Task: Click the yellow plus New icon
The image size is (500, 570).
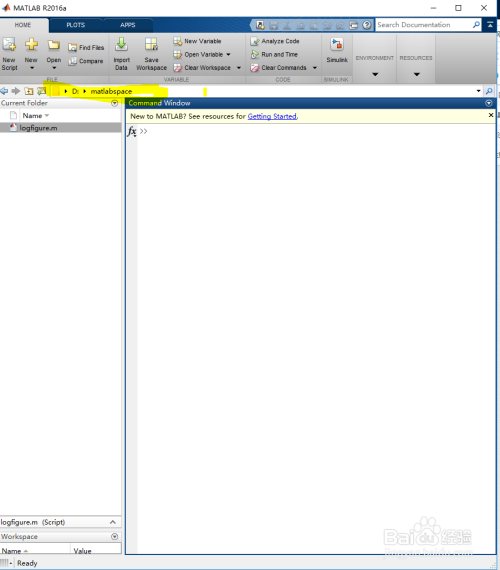Action: coord(31,44)
